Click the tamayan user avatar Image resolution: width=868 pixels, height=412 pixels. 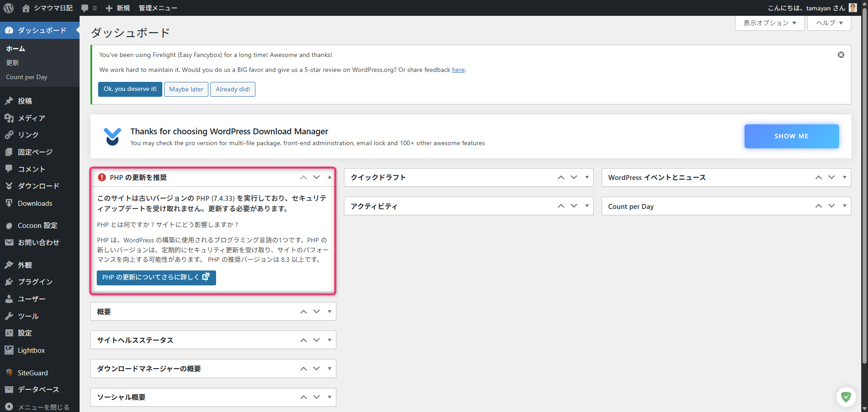pyautogui.click(x=853, y=8)
